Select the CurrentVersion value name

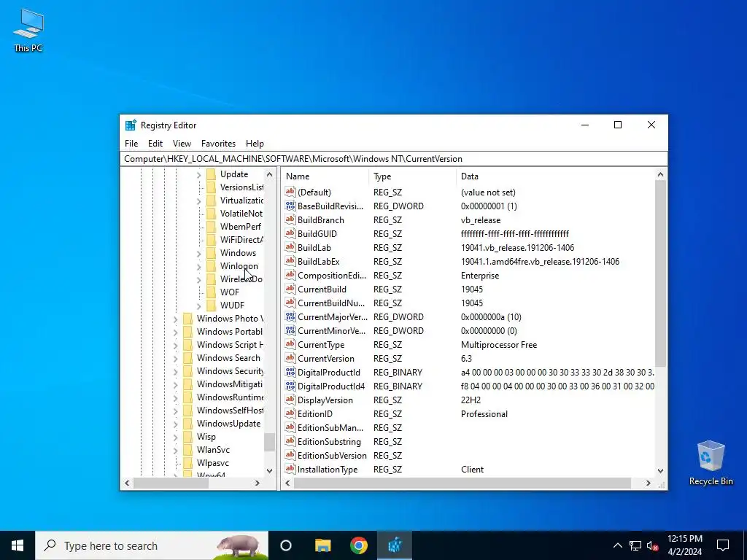pyautogui.click(x=326, y=358)
